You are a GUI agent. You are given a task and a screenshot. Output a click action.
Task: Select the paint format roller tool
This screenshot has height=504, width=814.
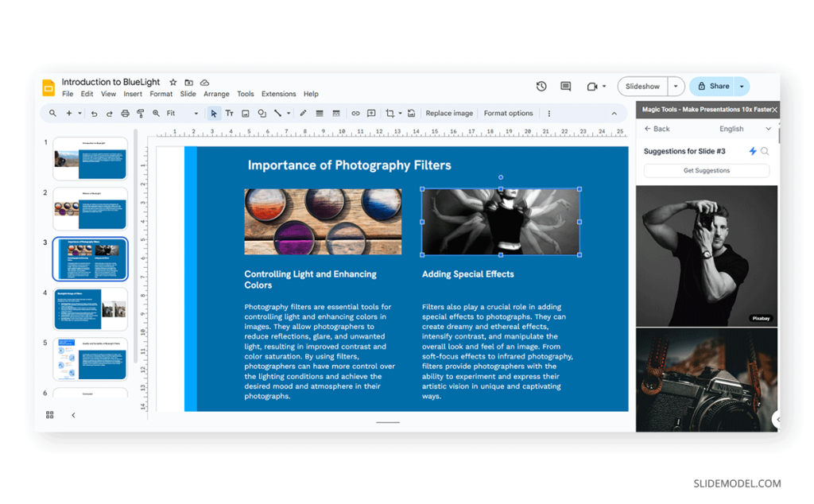tap(141, 114)
